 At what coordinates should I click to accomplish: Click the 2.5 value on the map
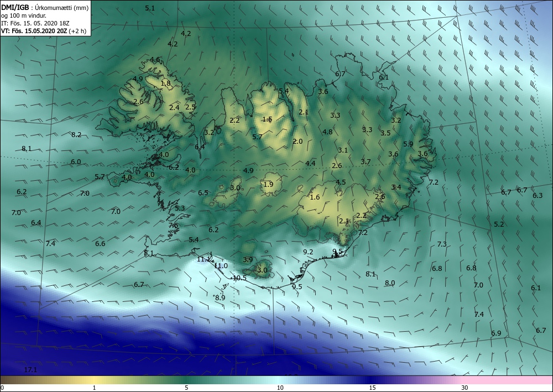pos(190,107)
